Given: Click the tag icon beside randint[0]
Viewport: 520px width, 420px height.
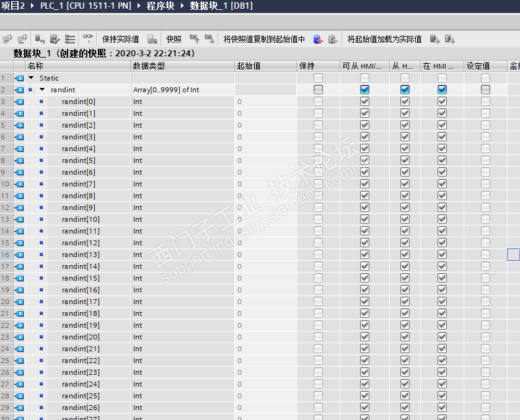Looking at the screenshot, I should pos(19,102).
